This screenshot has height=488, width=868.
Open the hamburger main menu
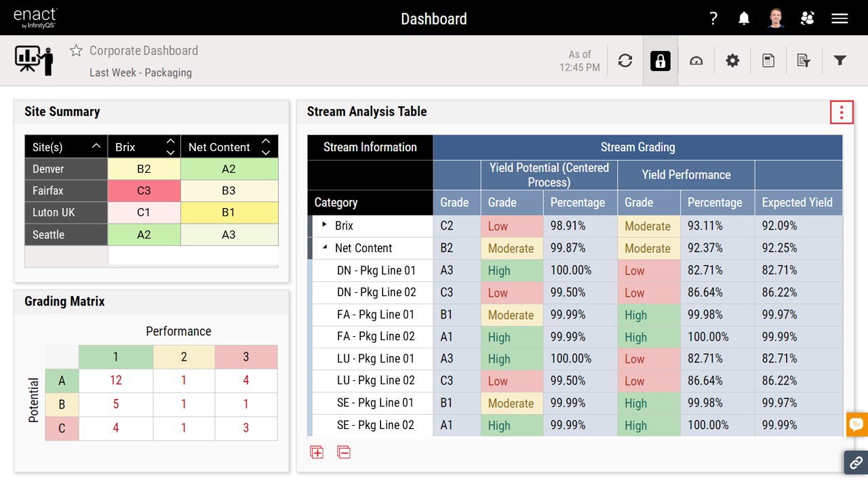click(840, 18)
